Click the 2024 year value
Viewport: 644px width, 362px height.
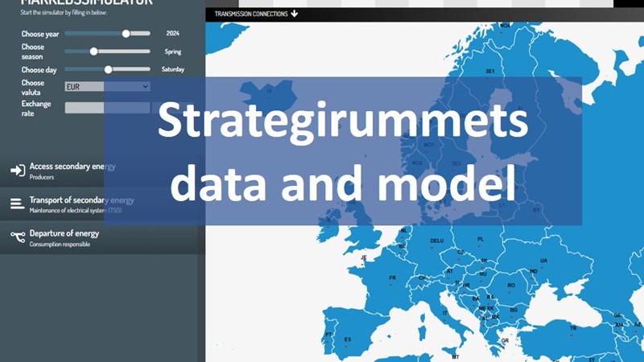click(172, 33)
